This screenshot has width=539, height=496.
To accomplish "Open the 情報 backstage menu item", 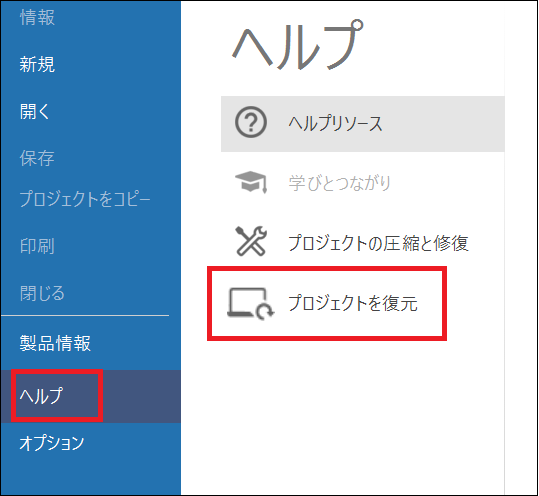I will [37, 17].
